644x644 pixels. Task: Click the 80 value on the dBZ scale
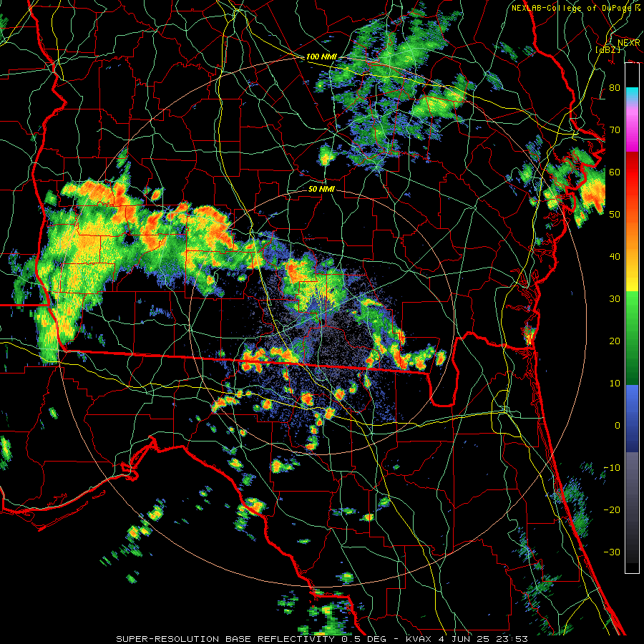[x=615, y=88]
